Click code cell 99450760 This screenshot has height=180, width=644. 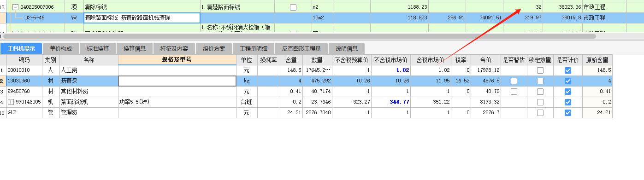pyautogui.click(x=24, y=92)
